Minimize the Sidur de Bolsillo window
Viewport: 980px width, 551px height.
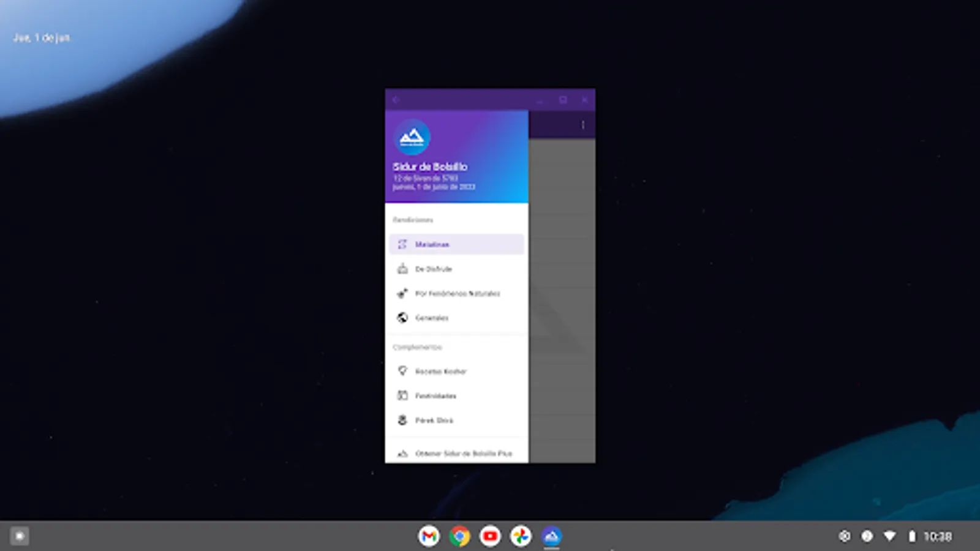540,100
